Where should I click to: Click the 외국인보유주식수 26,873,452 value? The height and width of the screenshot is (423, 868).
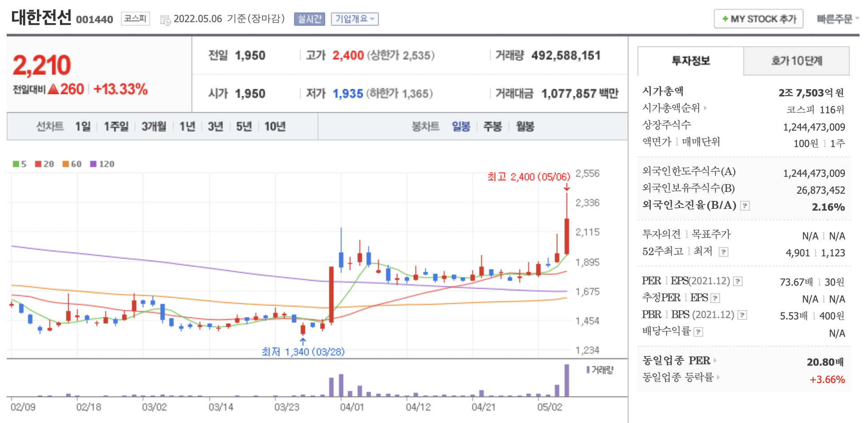pos(821,190)
